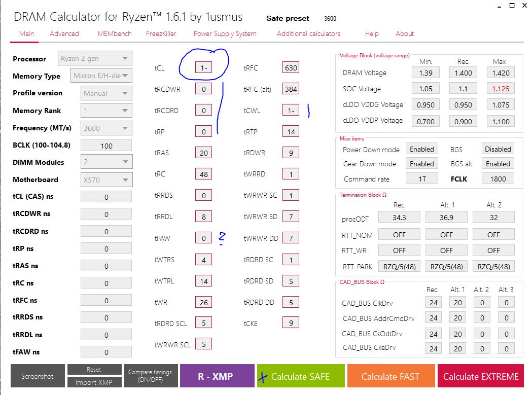Click the FCLK value 1800
The image size is (532, 395).
click(498, 178)
